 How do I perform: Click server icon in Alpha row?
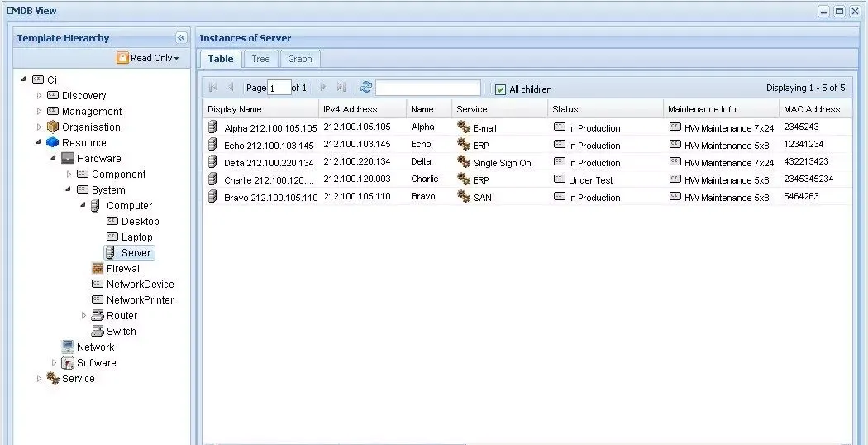click(x=212, y=127)
